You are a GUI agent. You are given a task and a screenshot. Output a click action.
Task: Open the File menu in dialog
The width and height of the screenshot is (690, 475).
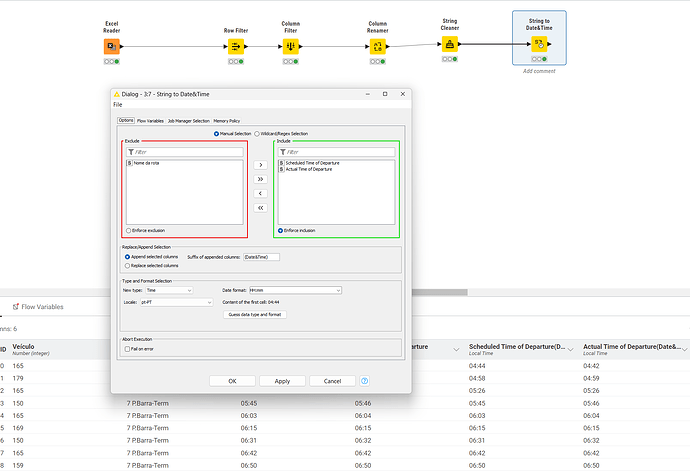[x=118, y=104]
